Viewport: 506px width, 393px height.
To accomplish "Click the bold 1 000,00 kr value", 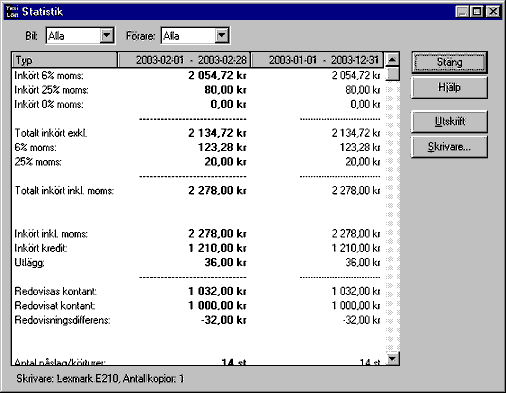I will [x=217, y=305].
